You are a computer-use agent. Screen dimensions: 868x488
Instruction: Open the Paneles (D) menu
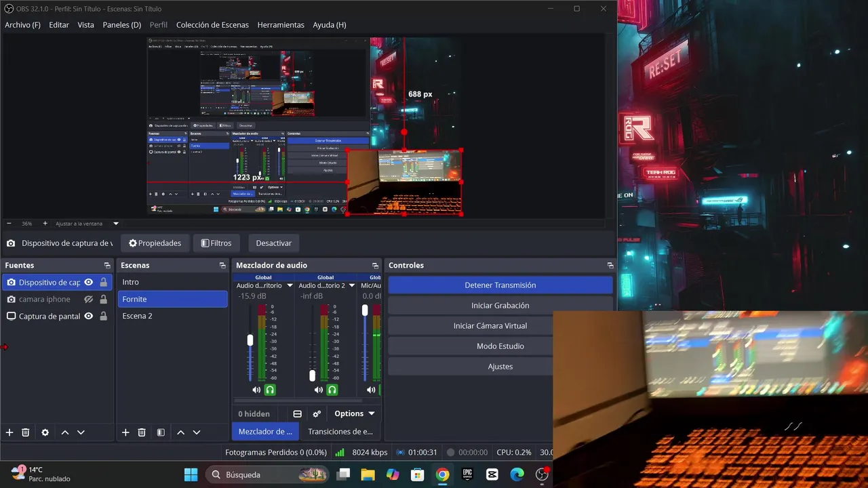[x=122, y=25]
